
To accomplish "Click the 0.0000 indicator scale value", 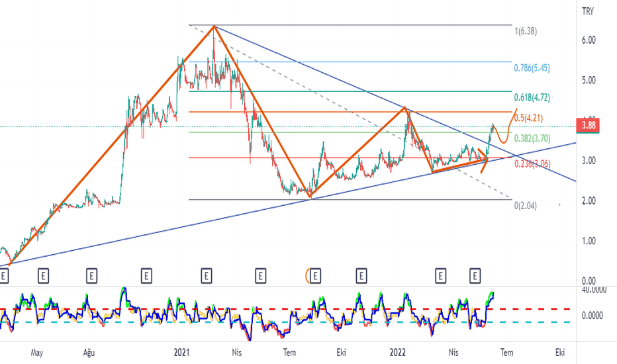I will point(592,316).
